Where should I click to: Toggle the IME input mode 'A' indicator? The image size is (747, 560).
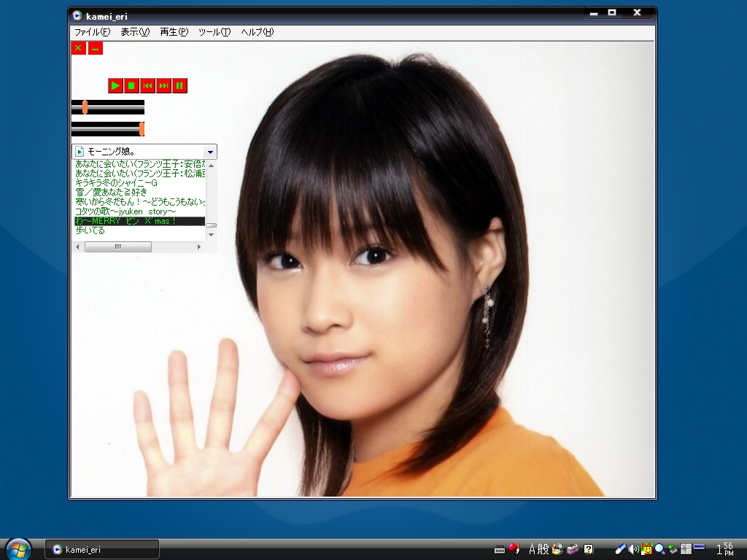click(x=532, y=549)
